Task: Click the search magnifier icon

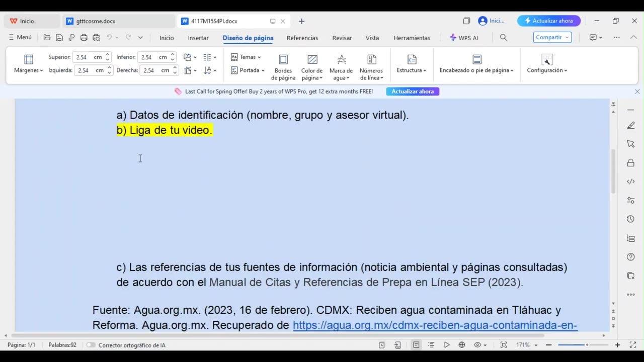Action: point(504,38)
